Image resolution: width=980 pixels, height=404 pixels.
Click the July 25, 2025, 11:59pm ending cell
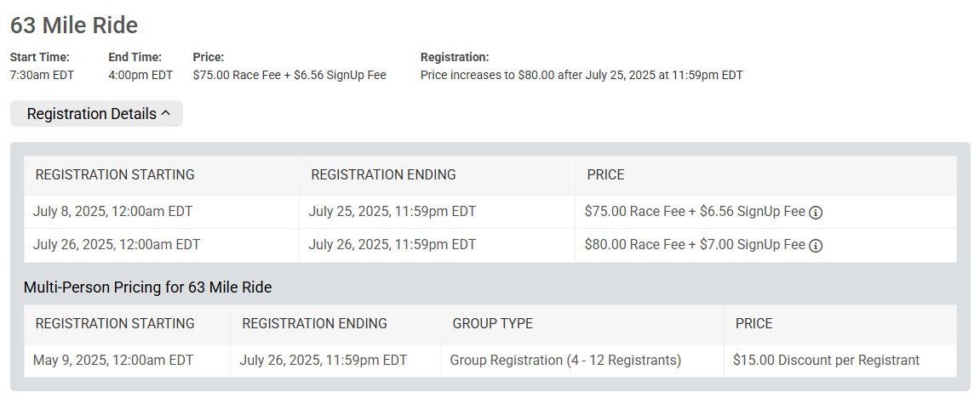(x=437, y=212)
